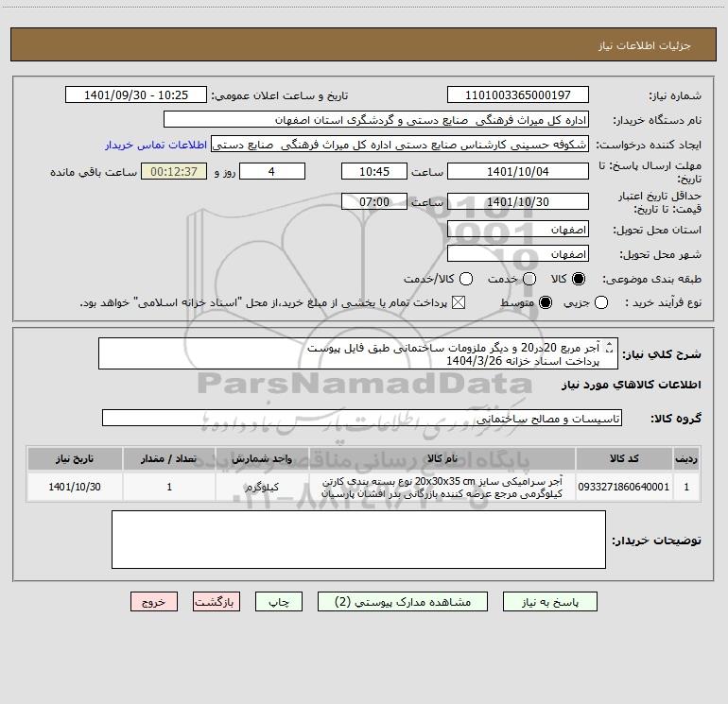The height and width of the screenshot is (704, 728).
Task: Click the delivery city field اصفهان
Action: (x=518, y=254)
